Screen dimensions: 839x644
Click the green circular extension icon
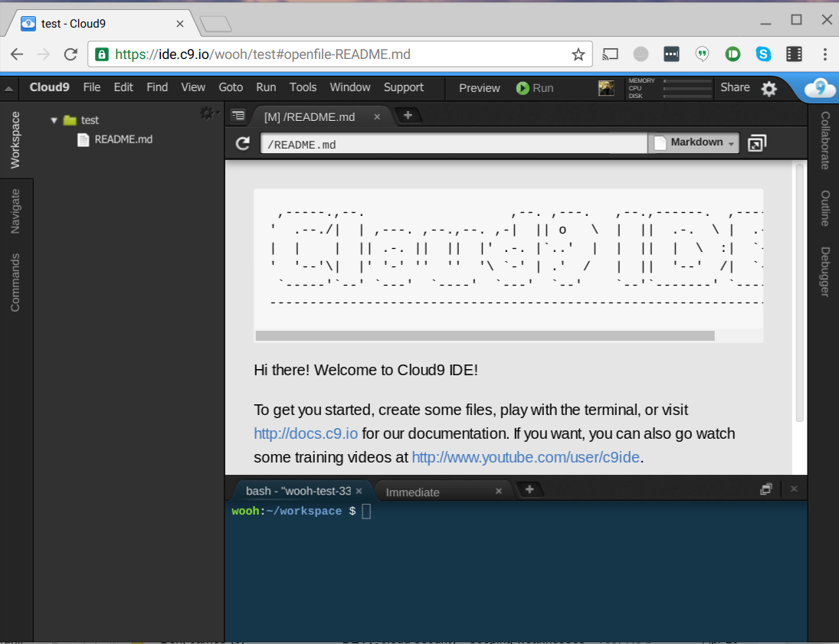click(732, 54)
